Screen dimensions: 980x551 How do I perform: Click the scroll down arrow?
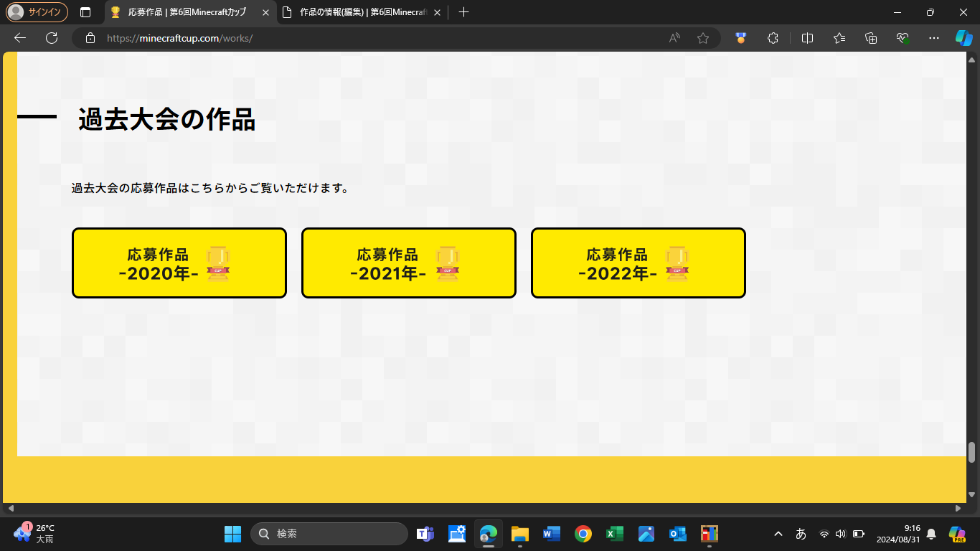pos(972,494)
